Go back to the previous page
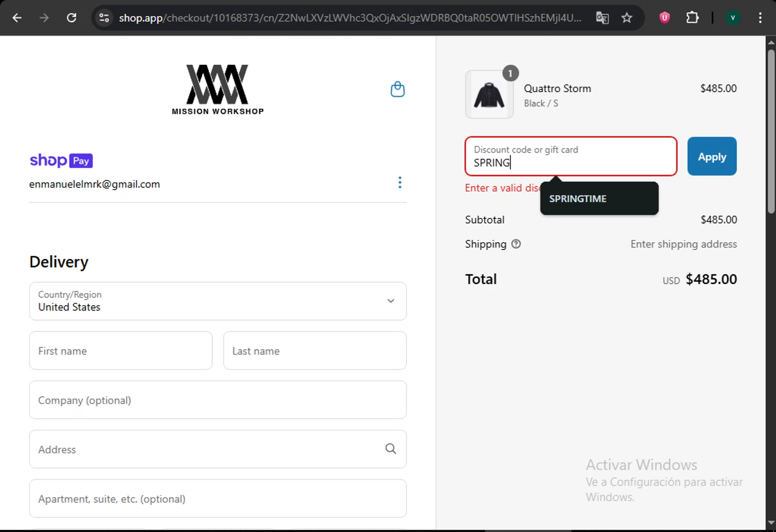The image size is (776, 532). 17,18
